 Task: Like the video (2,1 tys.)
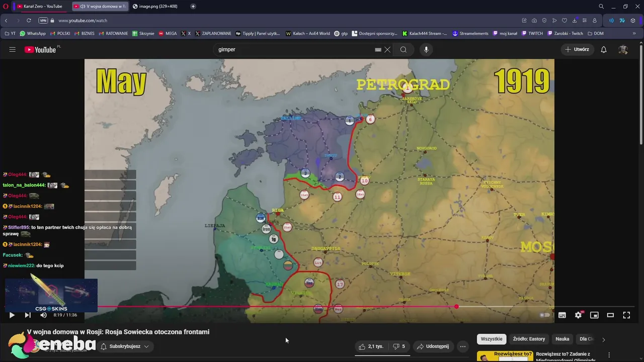(371, 346)
